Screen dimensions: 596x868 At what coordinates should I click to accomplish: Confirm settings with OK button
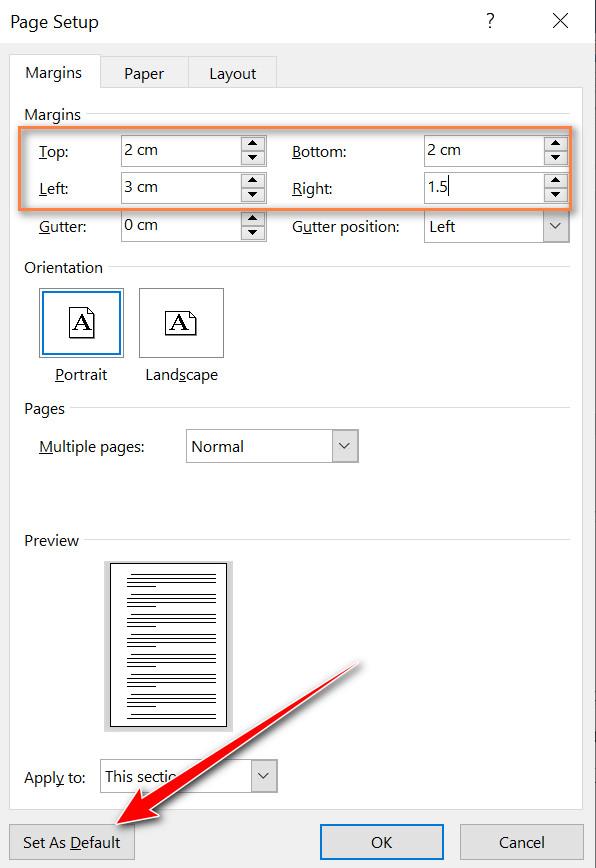382,842
